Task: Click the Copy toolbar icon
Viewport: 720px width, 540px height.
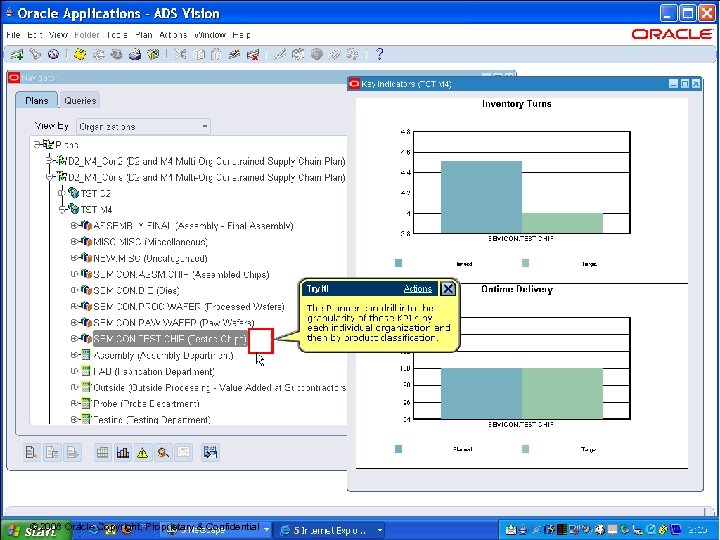Action: (198, 55)
